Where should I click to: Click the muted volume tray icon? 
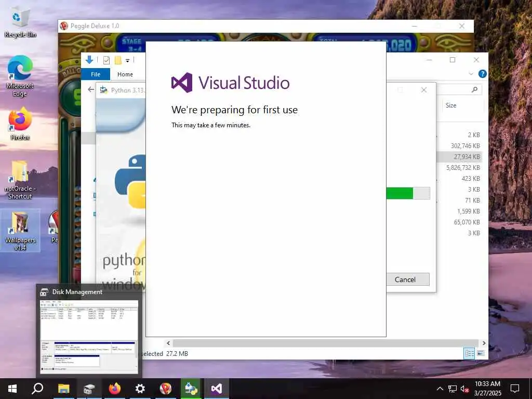(x=464, y=389)
